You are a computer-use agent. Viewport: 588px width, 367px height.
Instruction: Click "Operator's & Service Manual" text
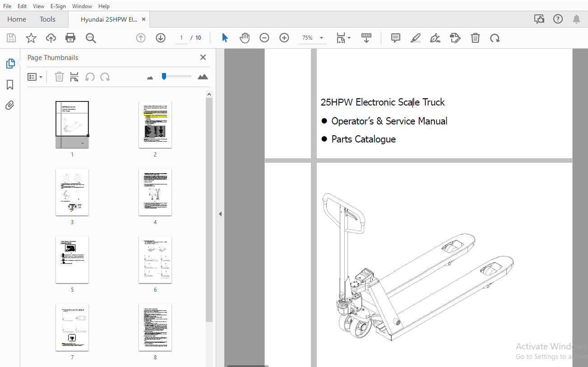click(389, 121)
